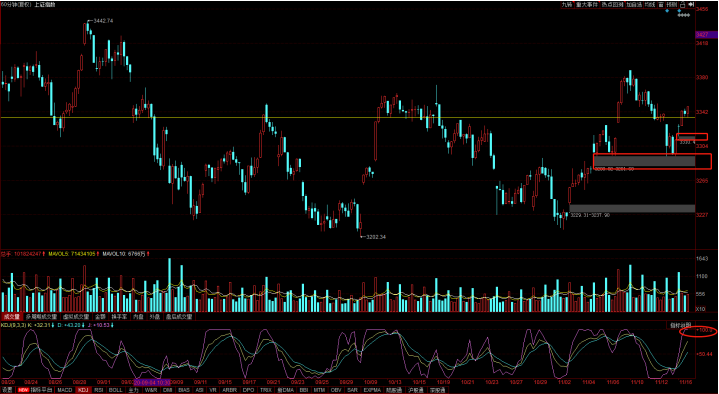The height and width of the screenshot is (394, 719).
Task: Select the 主力 indicator tab
Action: coord(133,390)
